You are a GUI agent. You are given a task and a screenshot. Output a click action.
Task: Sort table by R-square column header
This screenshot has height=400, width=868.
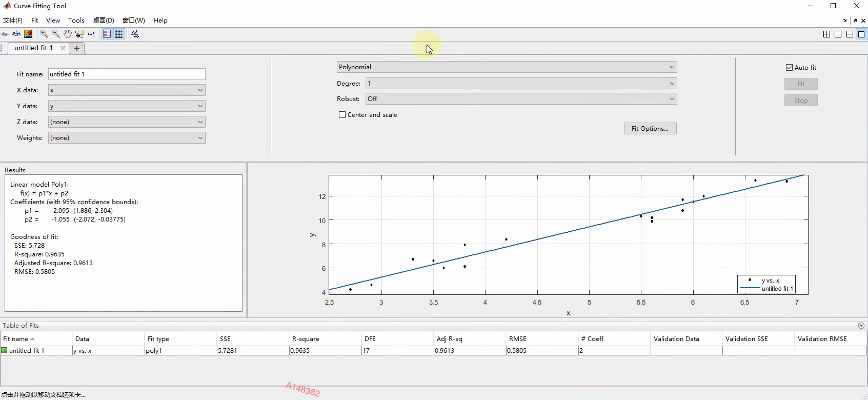click(325, 339)
